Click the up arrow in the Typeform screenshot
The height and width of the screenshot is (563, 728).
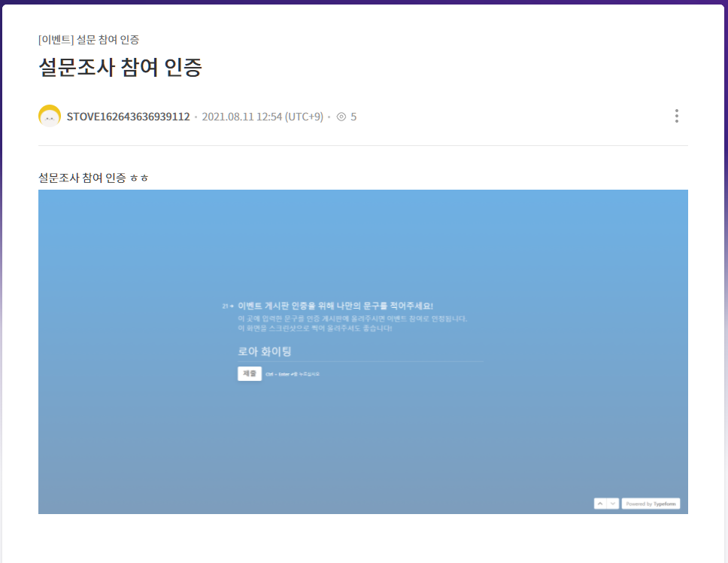pyautogui.click(x=599, y=504)
